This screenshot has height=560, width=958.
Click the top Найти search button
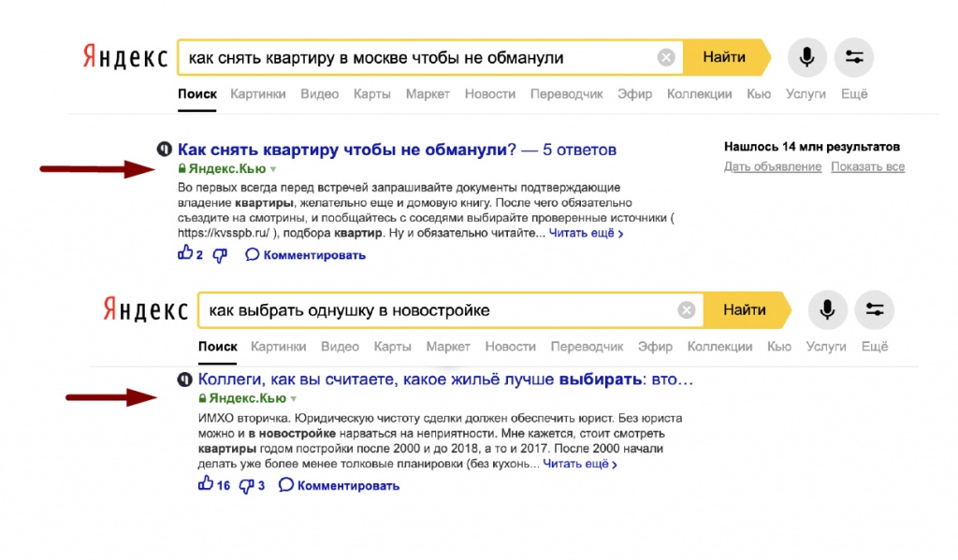[x=727, y=57]
